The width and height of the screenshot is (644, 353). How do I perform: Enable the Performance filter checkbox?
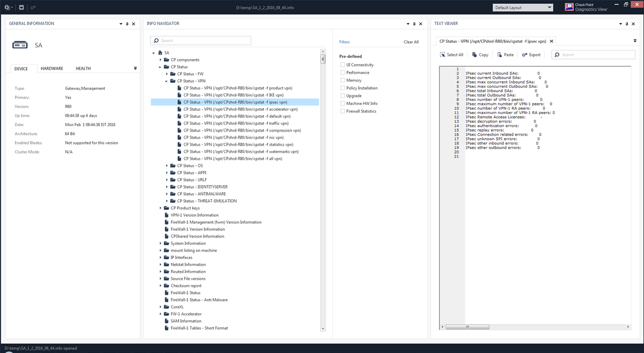pos(343,73)
